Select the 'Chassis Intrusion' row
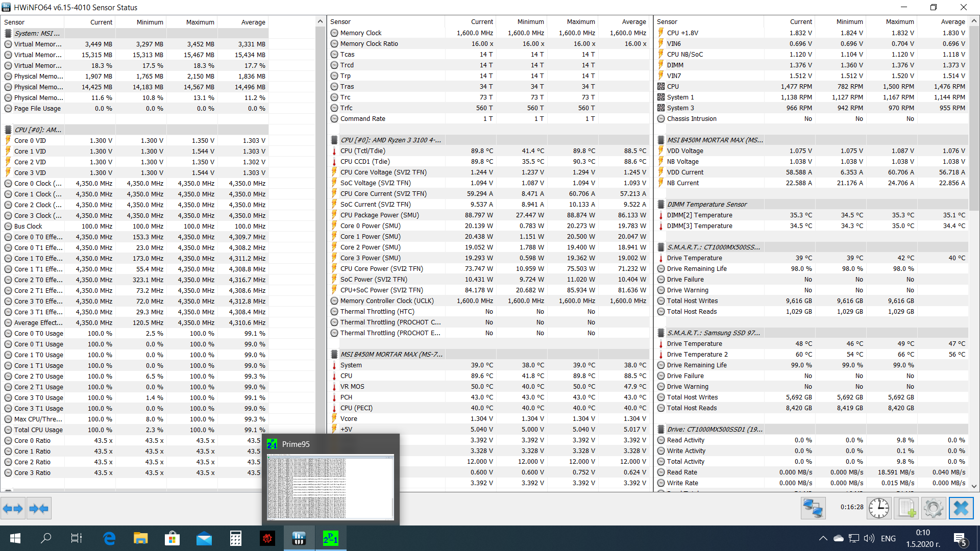Viewport: 980px width, 551px height. click(x=811, y=118)
